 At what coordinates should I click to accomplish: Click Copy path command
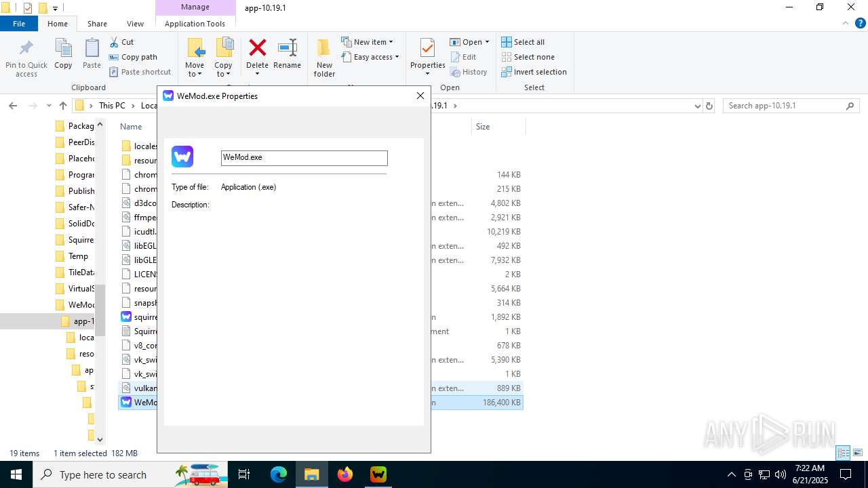pyautogui.click(x=133, y=57)
